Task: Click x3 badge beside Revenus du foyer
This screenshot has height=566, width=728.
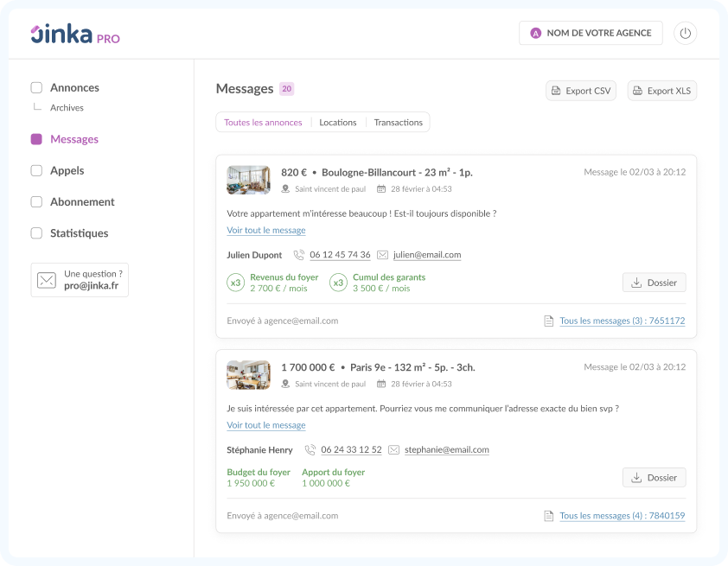Action: coord(235,283)
